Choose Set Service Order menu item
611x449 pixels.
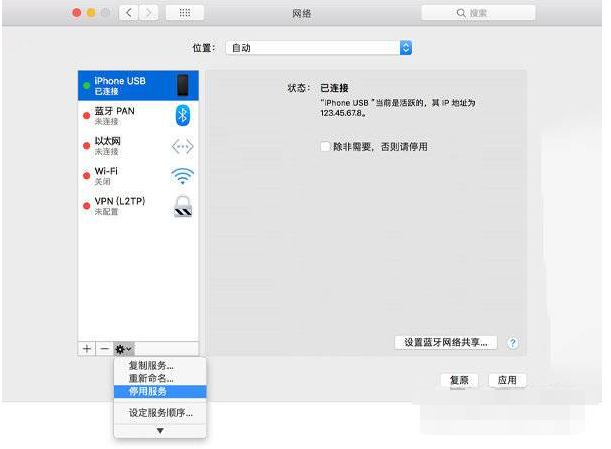pos(160,412)
